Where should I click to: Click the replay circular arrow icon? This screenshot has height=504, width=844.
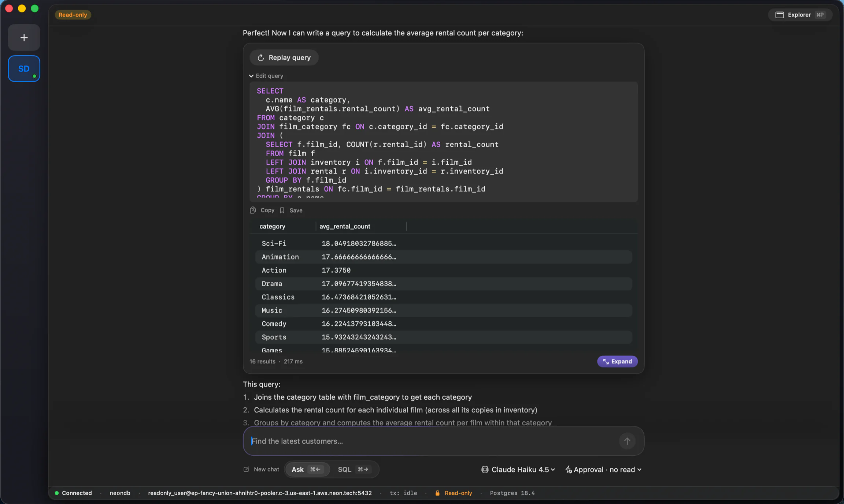click(x=260, y=57)
